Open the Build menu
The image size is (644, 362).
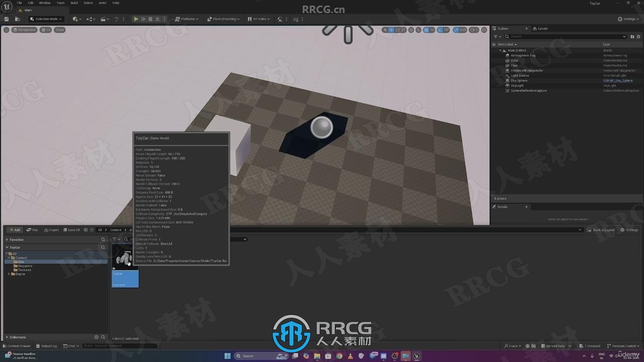74,3
